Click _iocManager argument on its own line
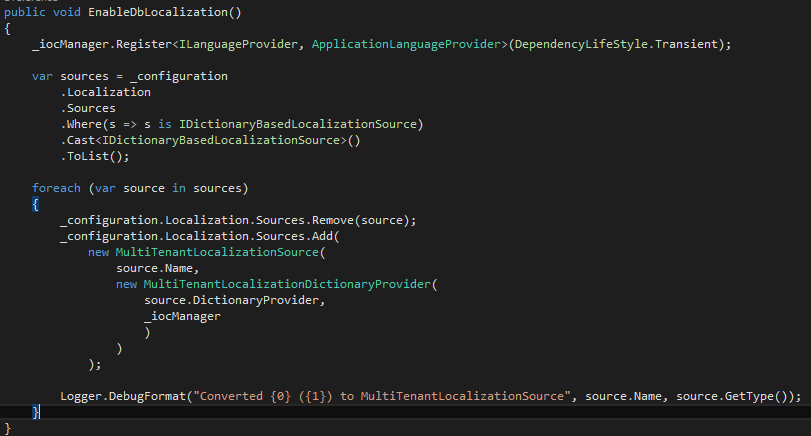Image resolution: width=811 pixels, height=436 pixels. click(182, 317)
